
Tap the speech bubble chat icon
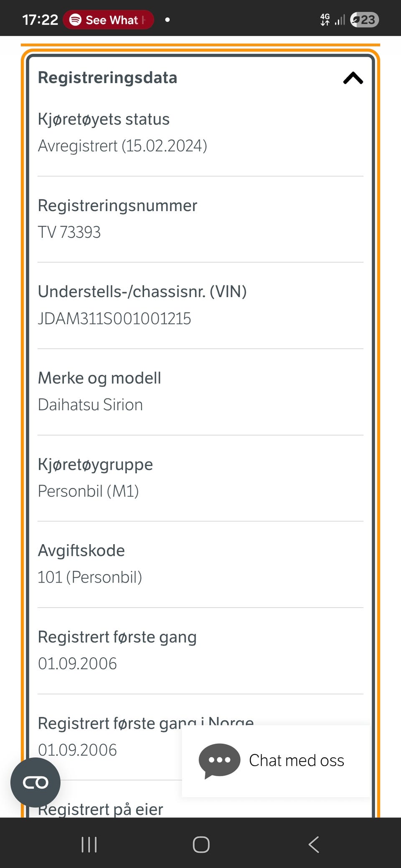coord(219,760)
